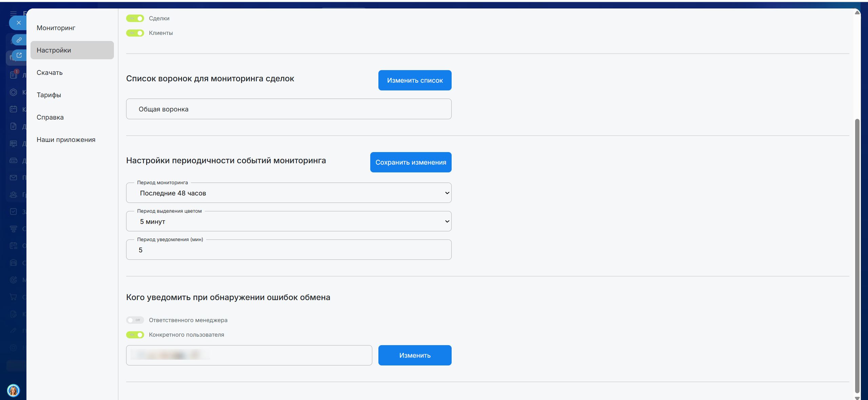Click the copy link chain icon
The height and width of the screenshot is (400, 868).
tap(19, 40)
